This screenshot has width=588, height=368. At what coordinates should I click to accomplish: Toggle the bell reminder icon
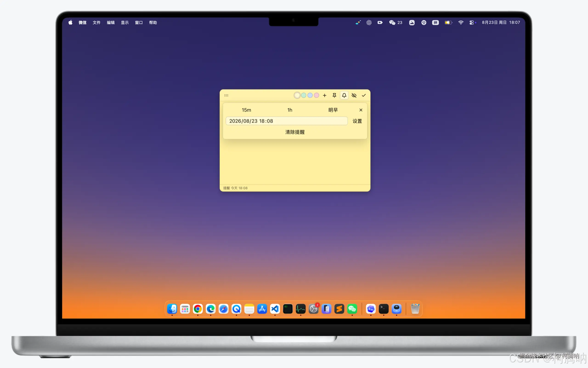[344, 95]
